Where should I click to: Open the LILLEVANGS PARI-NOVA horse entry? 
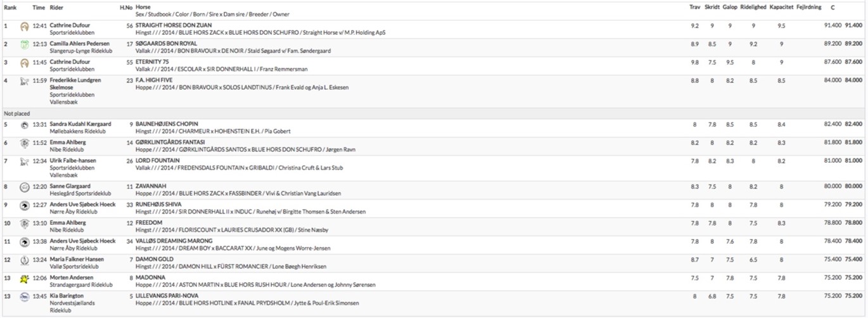(x=167, y=295)
